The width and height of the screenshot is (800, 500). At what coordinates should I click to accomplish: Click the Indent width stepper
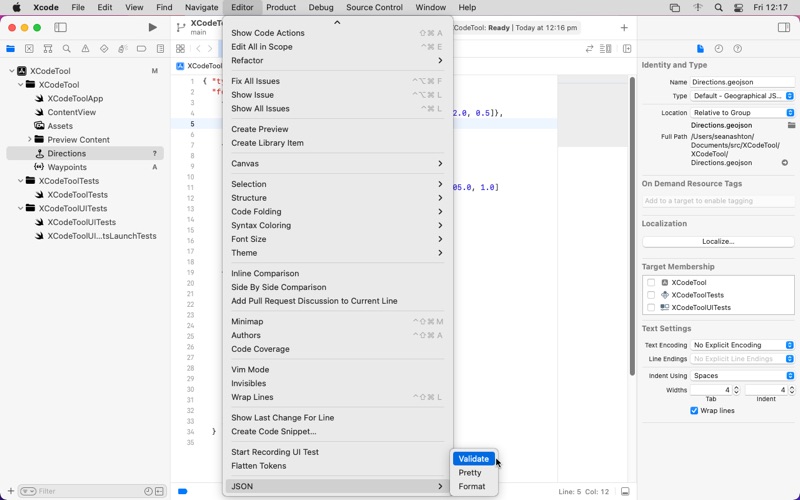click(791, 390)
